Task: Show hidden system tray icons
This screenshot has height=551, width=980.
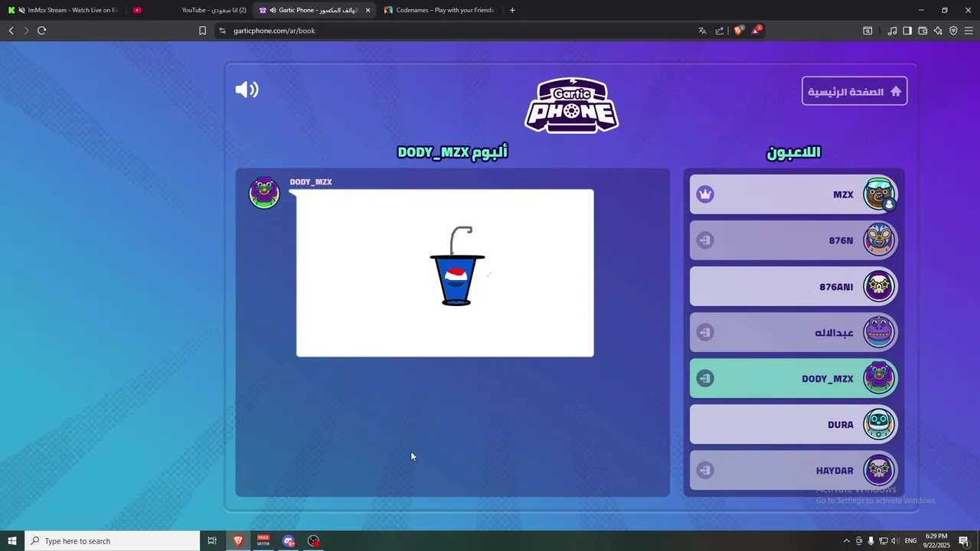Action: pyautogui.click(x=846, y=541)
